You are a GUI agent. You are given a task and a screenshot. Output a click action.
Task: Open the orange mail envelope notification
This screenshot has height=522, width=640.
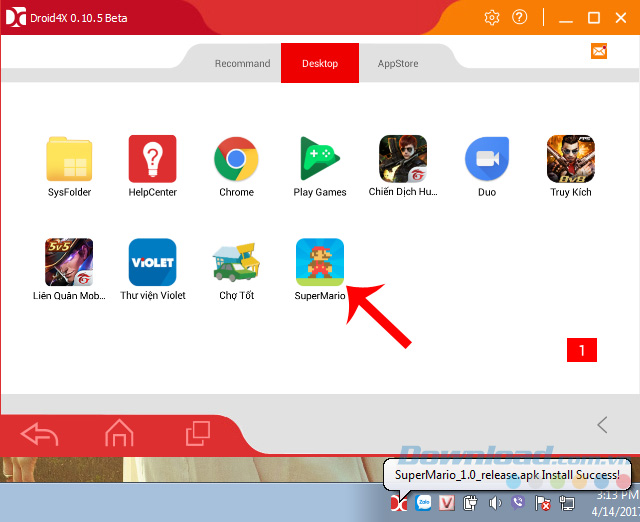pos(599,51)
